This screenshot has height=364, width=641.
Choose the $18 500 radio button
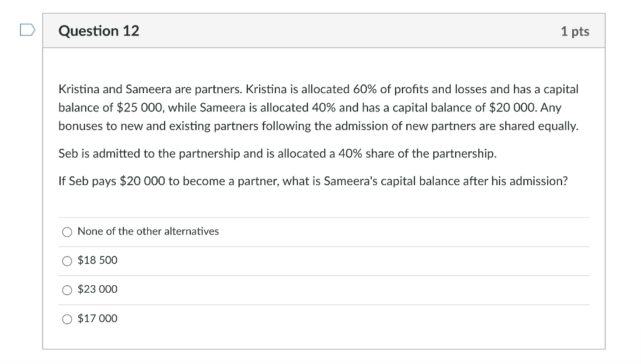[x=68, y=261]
